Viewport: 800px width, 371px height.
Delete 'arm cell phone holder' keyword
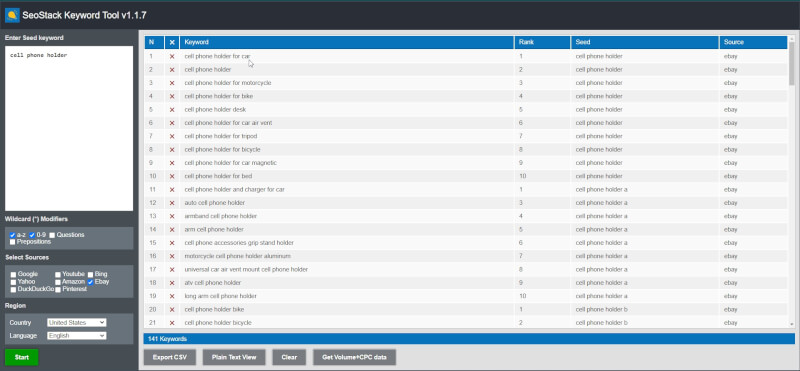[172, 229]
